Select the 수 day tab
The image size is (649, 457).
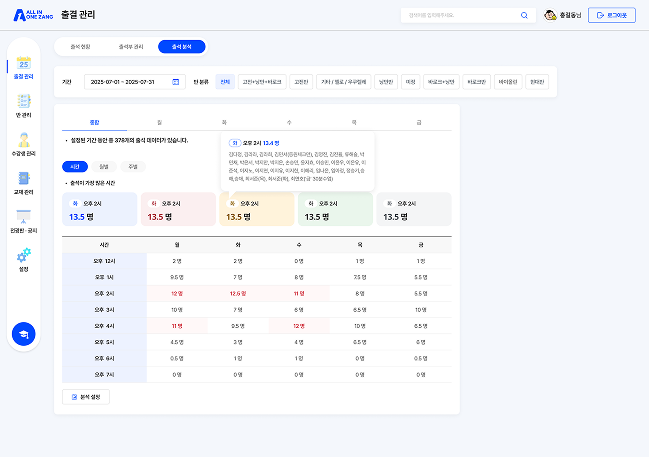pyautogui.click(x=289, y=123)
